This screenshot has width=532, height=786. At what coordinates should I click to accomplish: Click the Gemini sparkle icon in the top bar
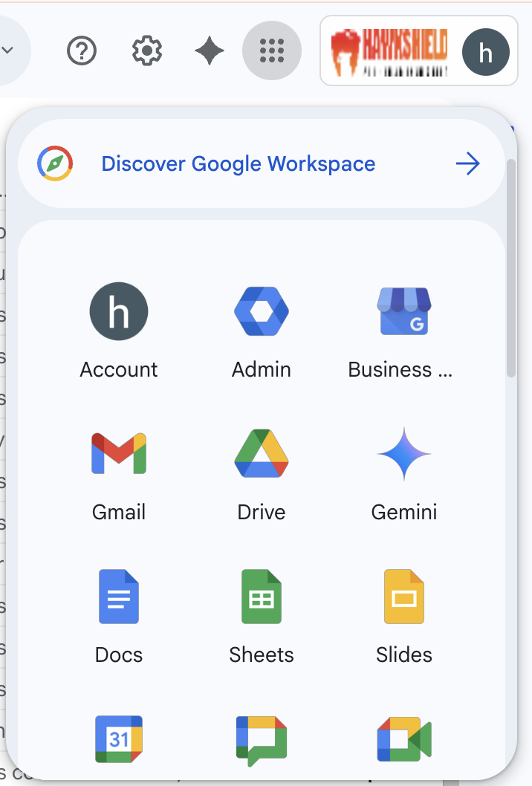click(210, 51)
